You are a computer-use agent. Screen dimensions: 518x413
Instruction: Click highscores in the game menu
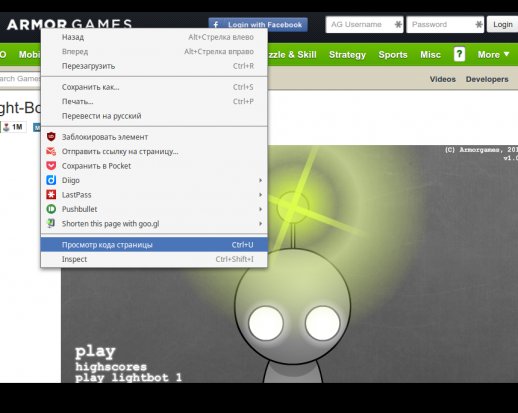click(111, 367)
